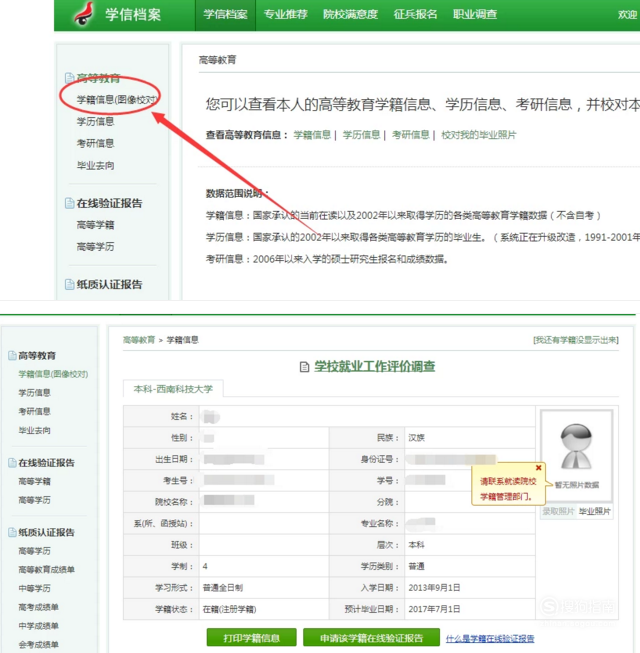Click 毕业去向 in upper sidebar
The image size is (640, 653).
95,166
